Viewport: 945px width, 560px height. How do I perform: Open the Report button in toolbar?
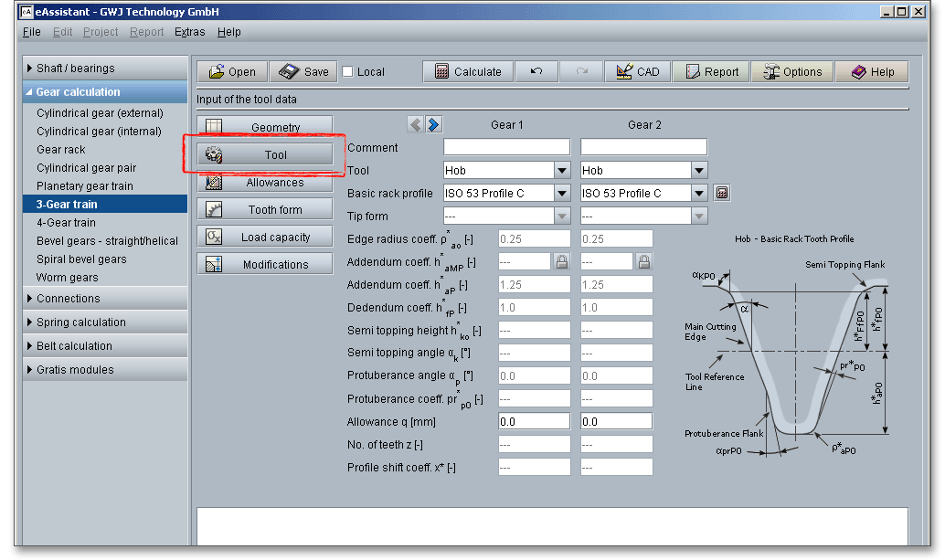point(712,72)
